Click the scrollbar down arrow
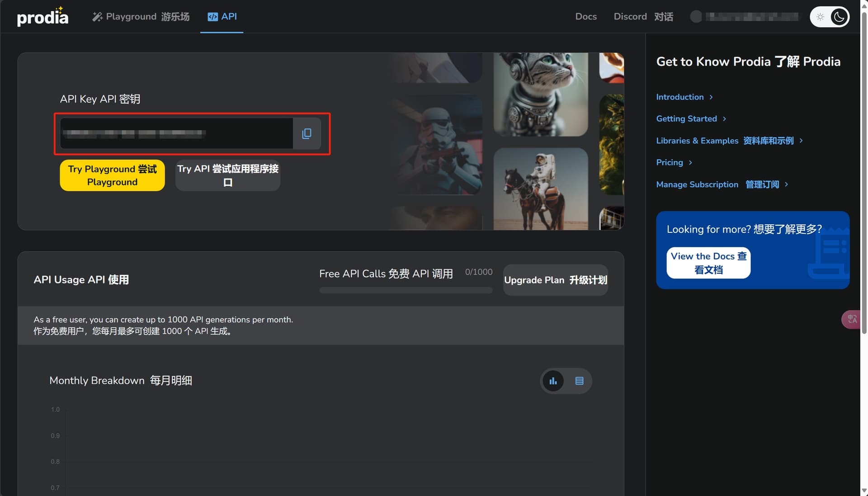This screenshot has height=496, width=868. 864,491
